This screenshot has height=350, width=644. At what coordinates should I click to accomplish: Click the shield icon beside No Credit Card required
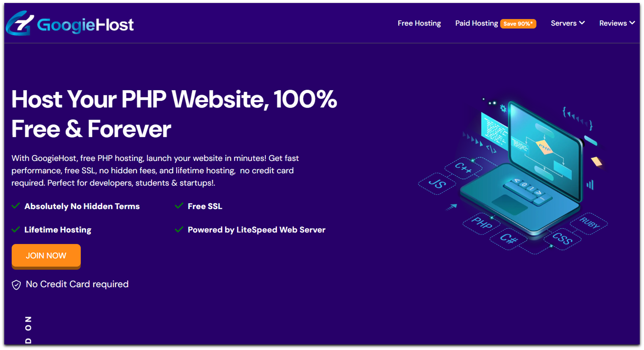tap(16, 284)
